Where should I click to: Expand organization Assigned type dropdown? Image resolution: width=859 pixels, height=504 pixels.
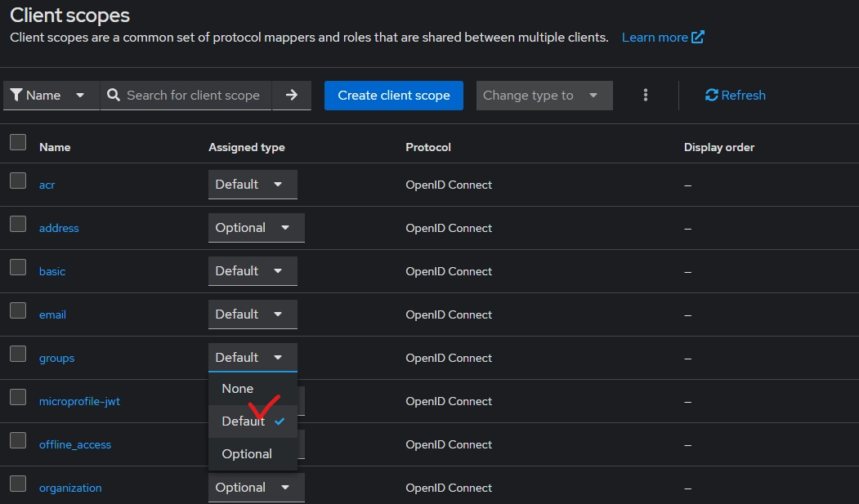tap(256, 488)
